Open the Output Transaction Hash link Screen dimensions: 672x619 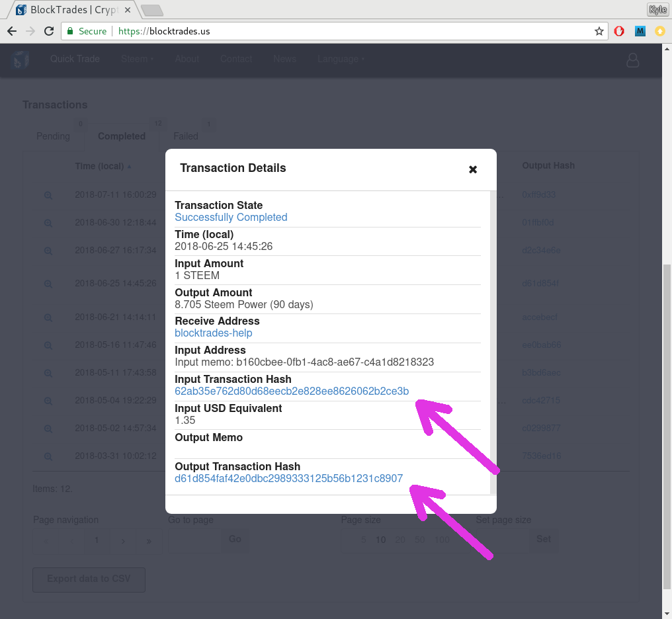pos(288,479)
